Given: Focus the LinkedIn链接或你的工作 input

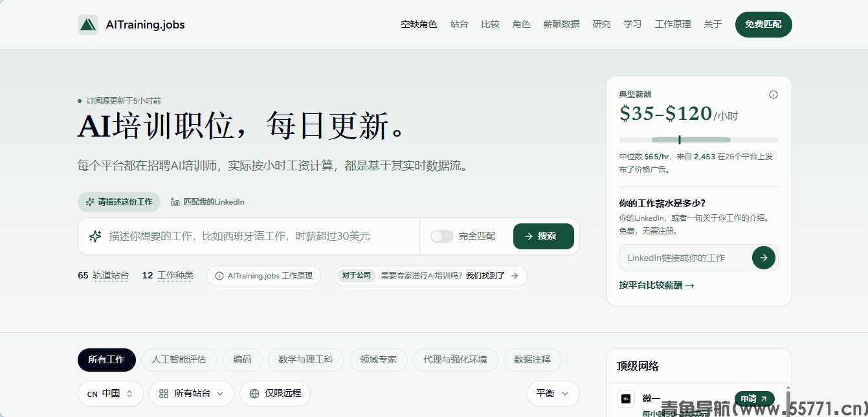Looking at the screenshot, I should pyautogui.click(x=685, y=258).
